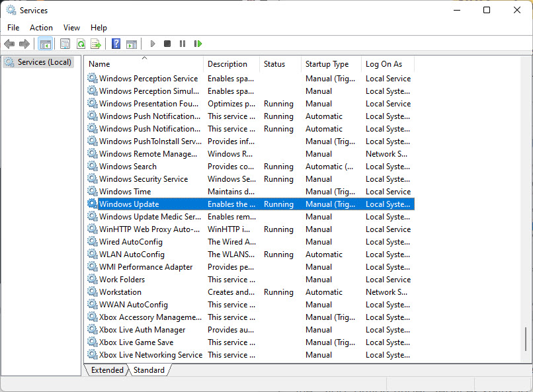The width and height of the screenshot is (533, 392).
Task: Sort by the Status column header
Action: pos(280,64)
